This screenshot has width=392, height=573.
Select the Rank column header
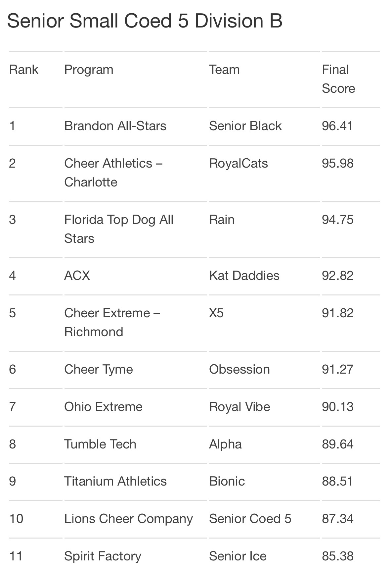[24, 70]
